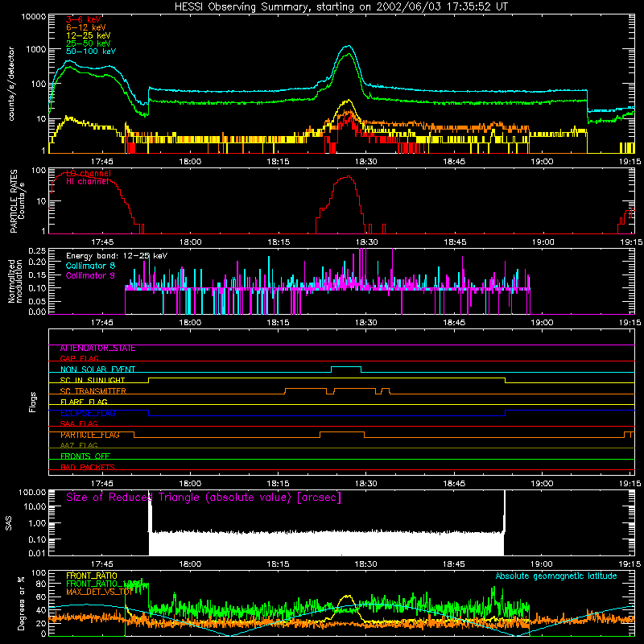Click the Flags axis label

tap(32, 402)
